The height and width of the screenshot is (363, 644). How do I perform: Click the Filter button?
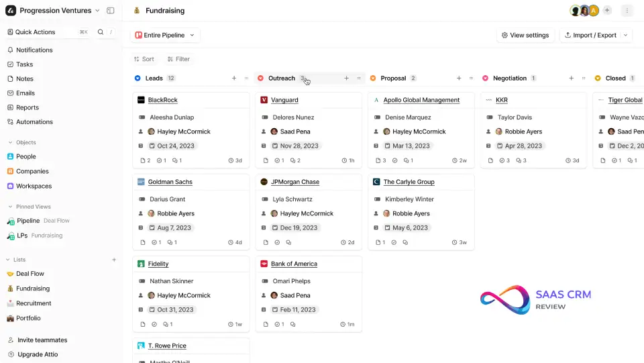(x=178, y=59)
